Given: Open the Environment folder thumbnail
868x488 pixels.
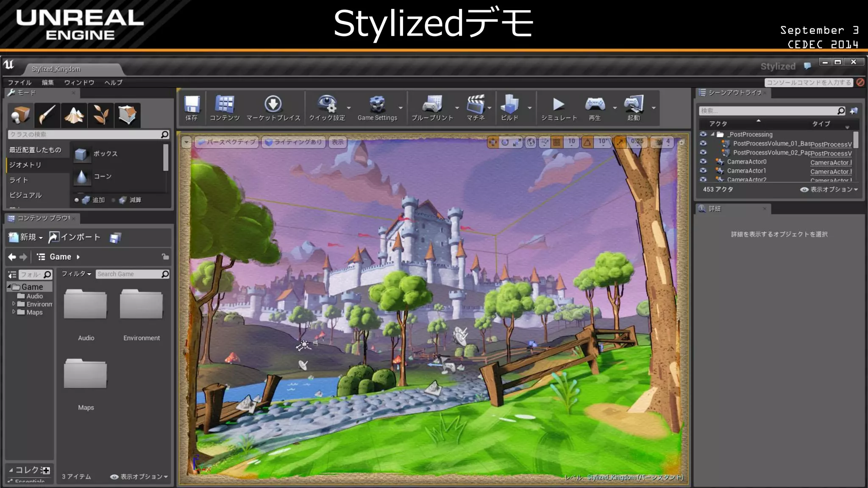Looking at the screenshot, I should 141,304.
